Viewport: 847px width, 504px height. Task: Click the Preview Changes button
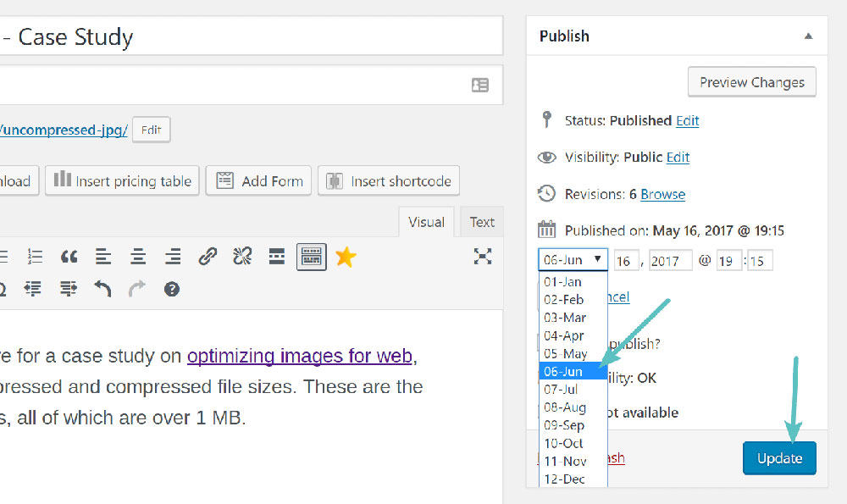[751, 83]
